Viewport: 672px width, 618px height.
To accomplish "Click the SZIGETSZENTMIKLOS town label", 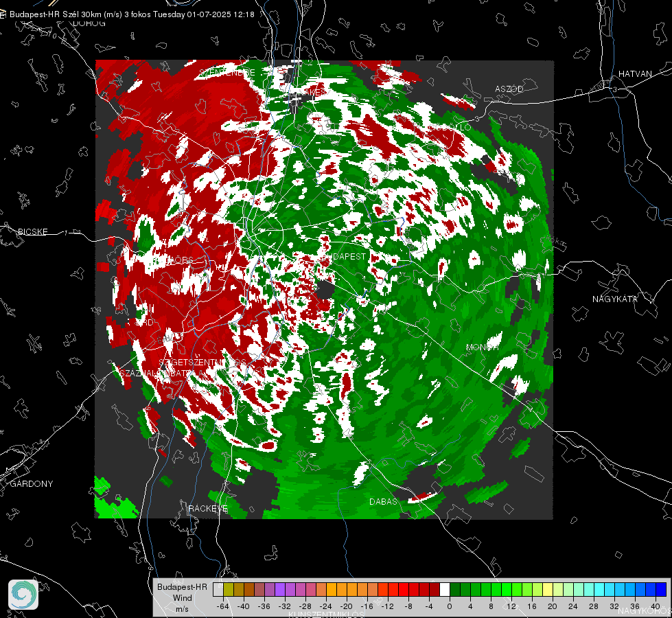I will coord(202,363).
